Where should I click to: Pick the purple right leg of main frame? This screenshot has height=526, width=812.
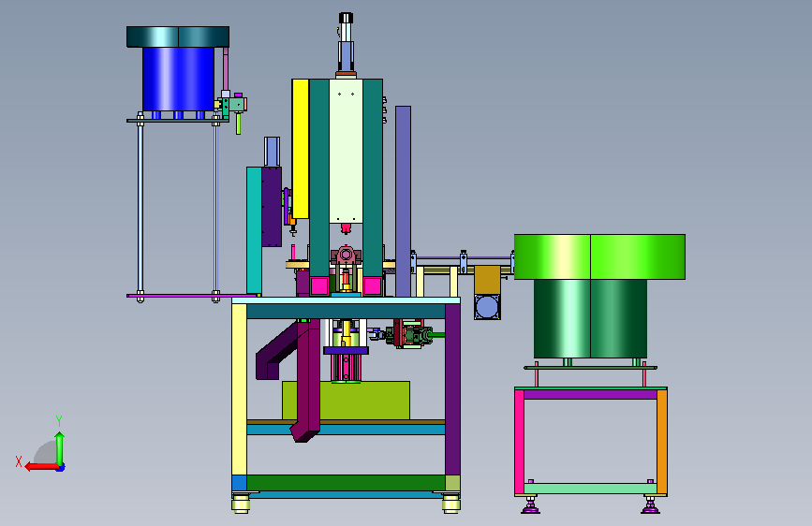(452, 389)
